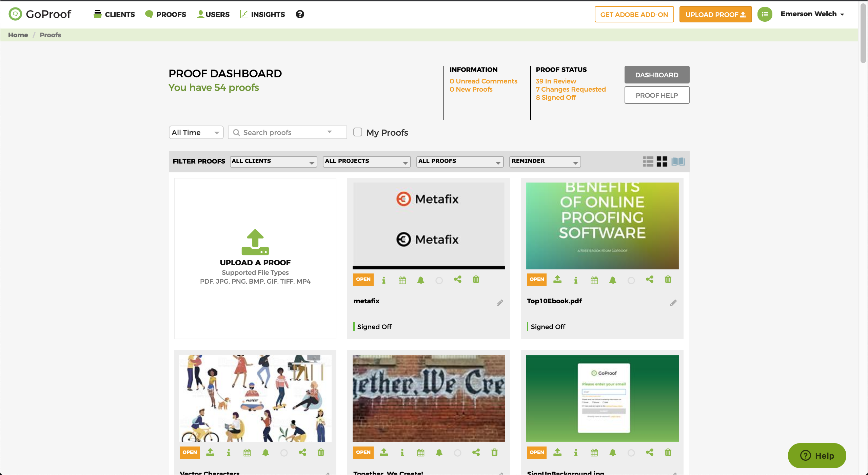Image resolution: width=868 pixels, height=475 pixels.
Task: Open the REMINDER filter dropdown
Action: click(x=545, y=161)
